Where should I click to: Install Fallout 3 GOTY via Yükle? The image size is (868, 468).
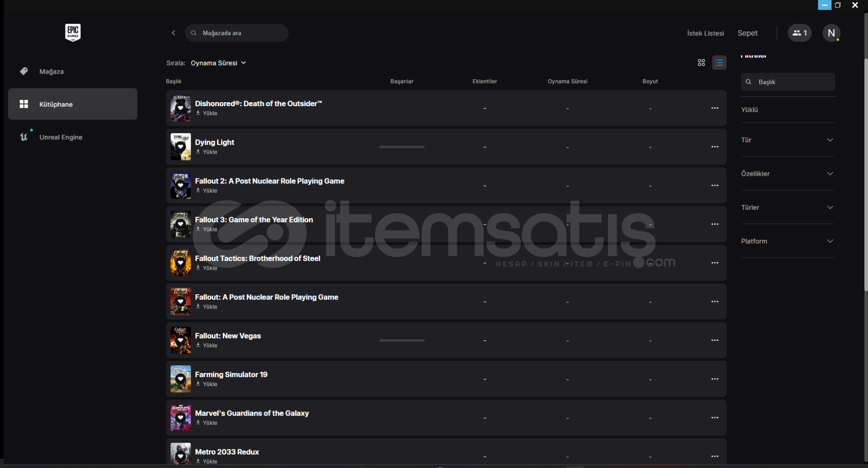click(x=207, y=229)
